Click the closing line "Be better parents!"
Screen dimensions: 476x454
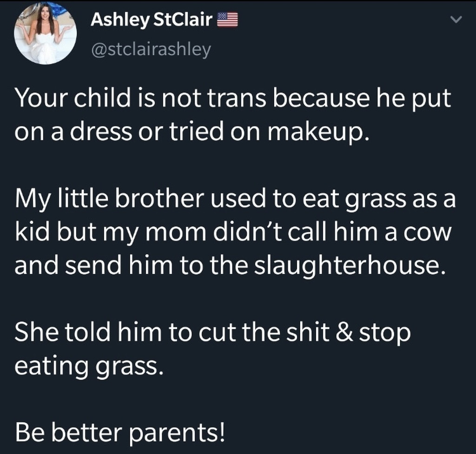coord(120,433)
